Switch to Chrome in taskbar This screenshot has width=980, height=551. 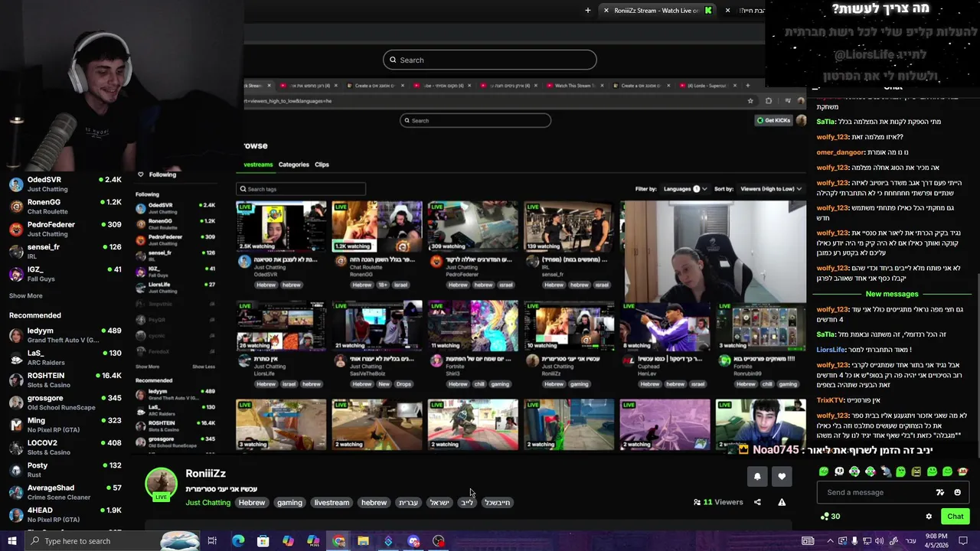pyautogui.click(x=338, y=541)
